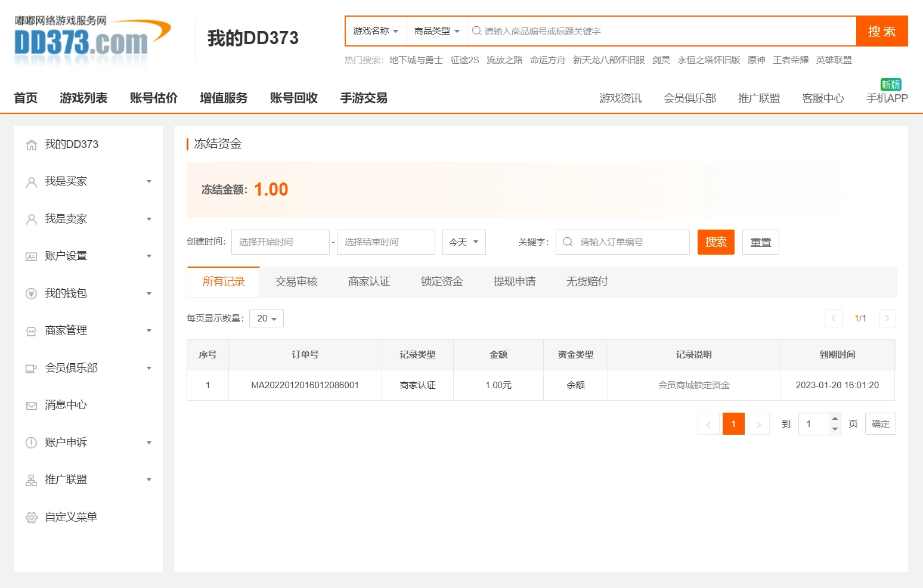Open 账号估价 in the main navigation

(x=153, y=98)
